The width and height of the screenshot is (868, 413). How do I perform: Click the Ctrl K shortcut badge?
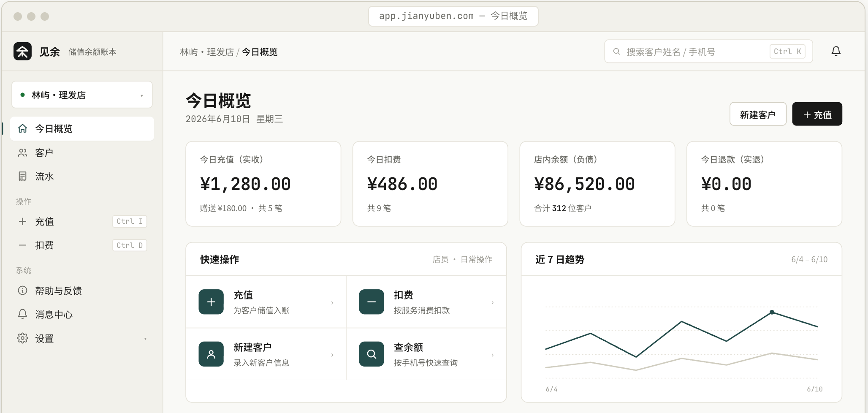point(787,52)
